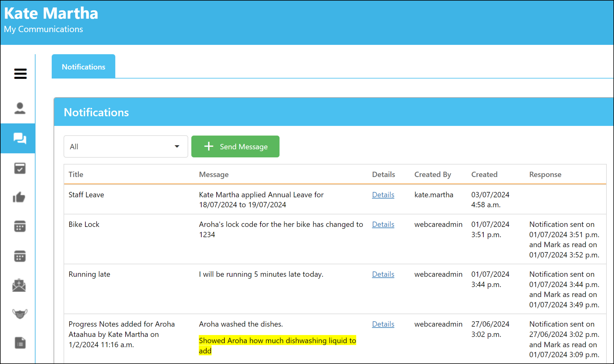
Task: Click the Details column header
Action: [384, 174]
